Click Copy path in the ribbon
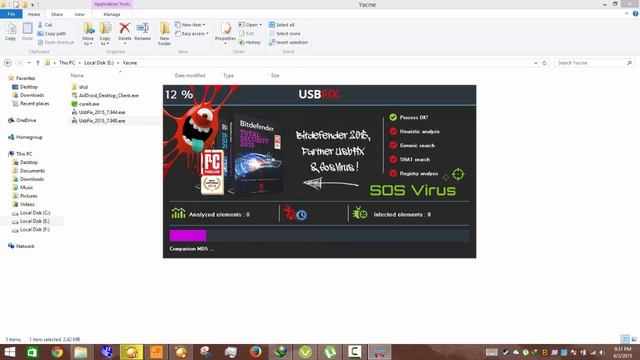 tap(52, 33)
